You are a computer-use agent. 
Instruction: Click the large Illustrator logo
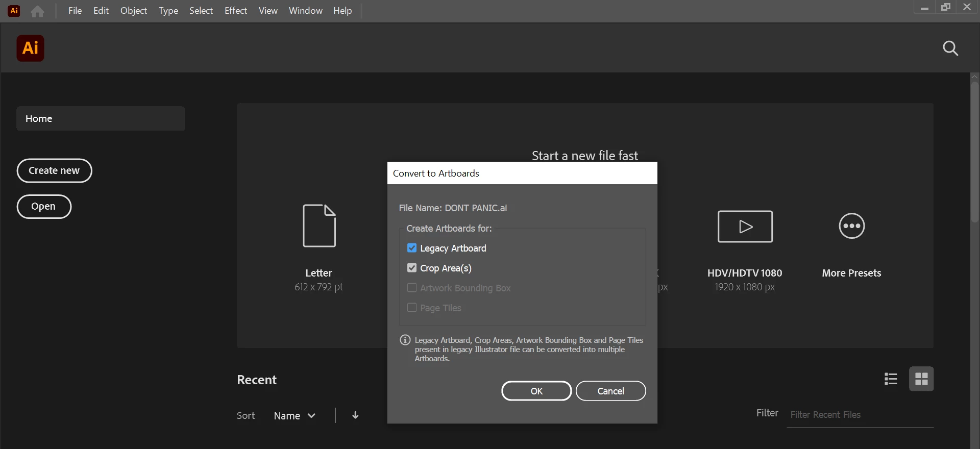click(x=30, y=48)
